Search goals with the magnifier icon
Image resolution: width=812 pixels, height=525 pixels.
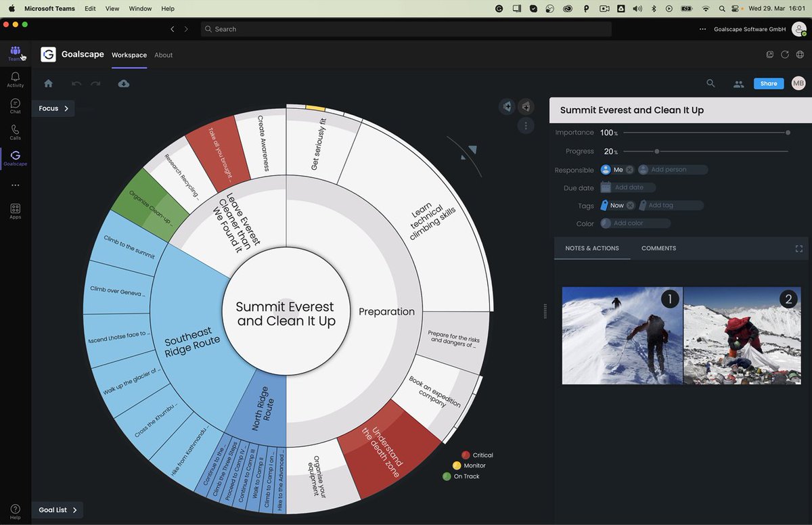coord(710,83)
